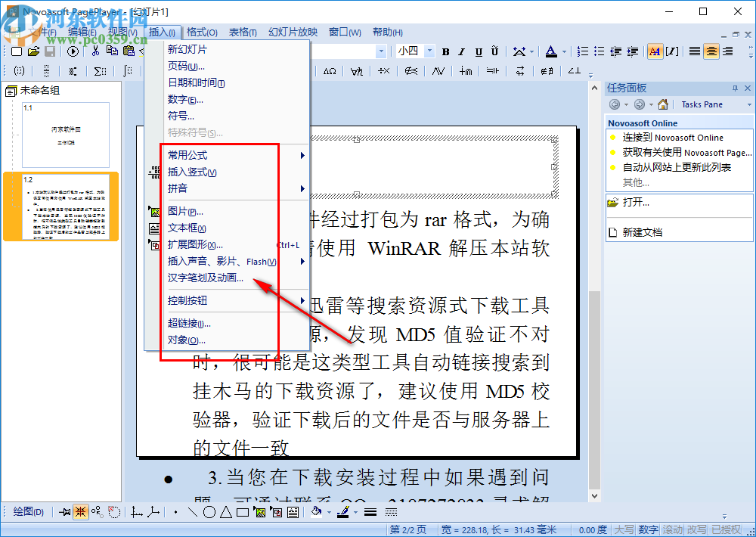Screen dimensions: 756x537
Task: Toggle bold formatting
Action: [446, 52]
